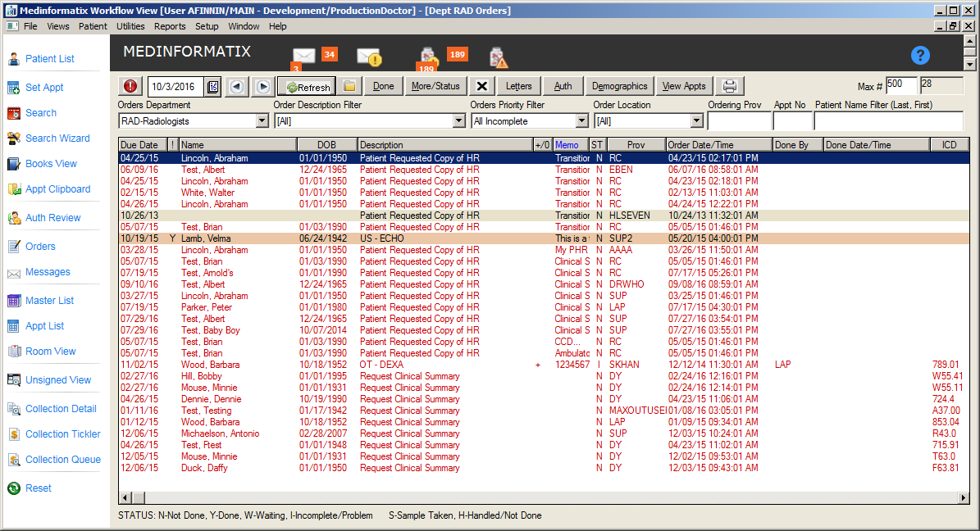Open the Reports menu

(170, 26)
